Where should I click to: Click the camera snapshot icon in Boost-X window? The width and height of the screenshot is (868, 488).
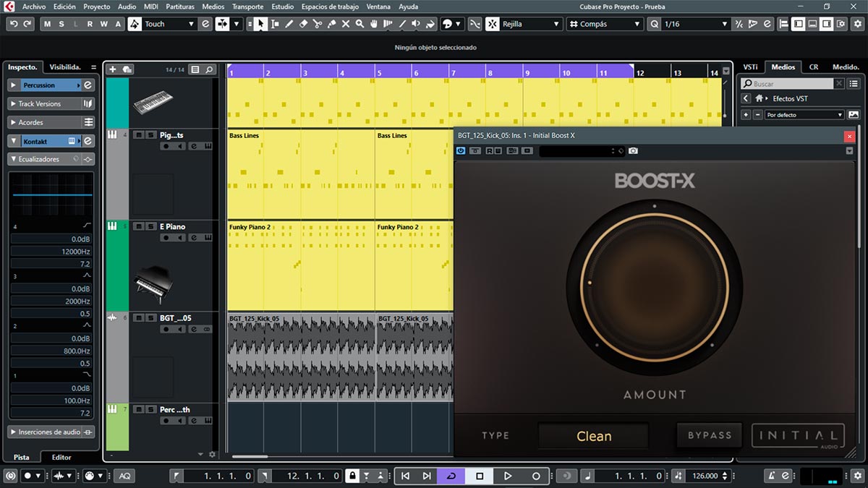(634, 150)
